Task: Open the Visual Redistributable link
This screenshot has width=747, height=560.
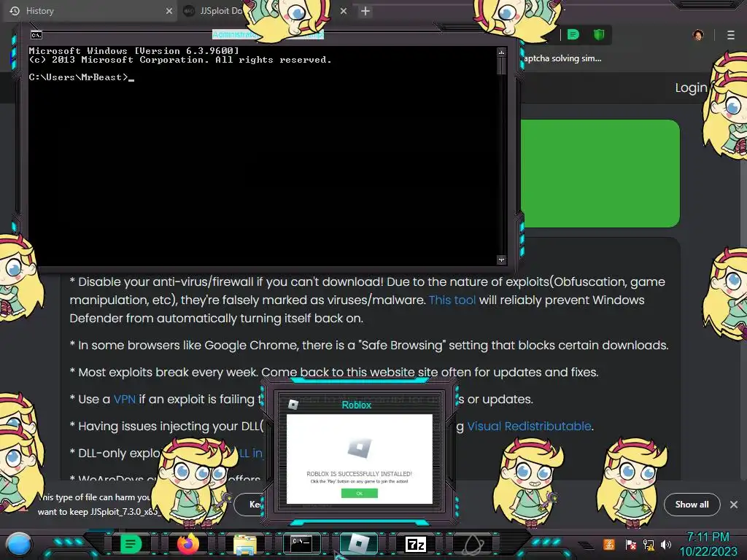Action: [x=529, y=426]
